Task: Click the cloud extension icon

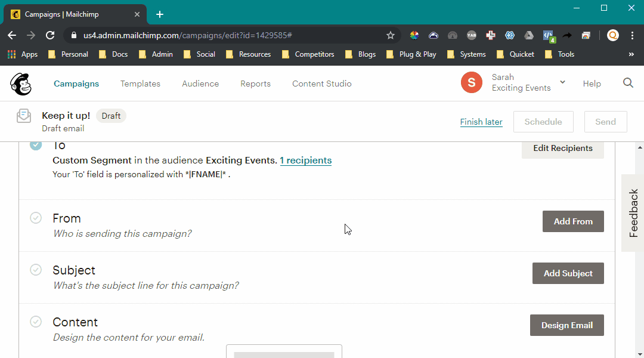Action: (434, 35)
